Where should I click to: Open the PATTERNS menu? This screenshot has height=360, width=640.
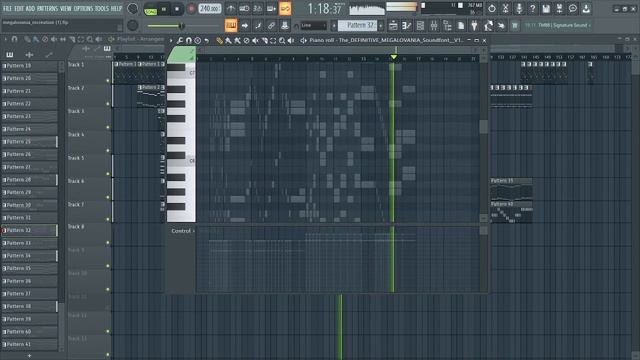coord(47,8)
